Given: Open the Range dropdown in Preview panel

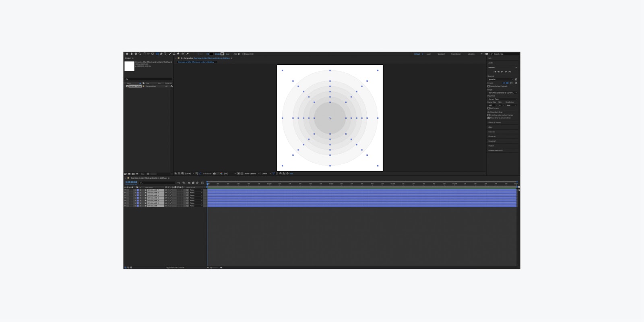Looking at the screenshot, I should [503, 93].
